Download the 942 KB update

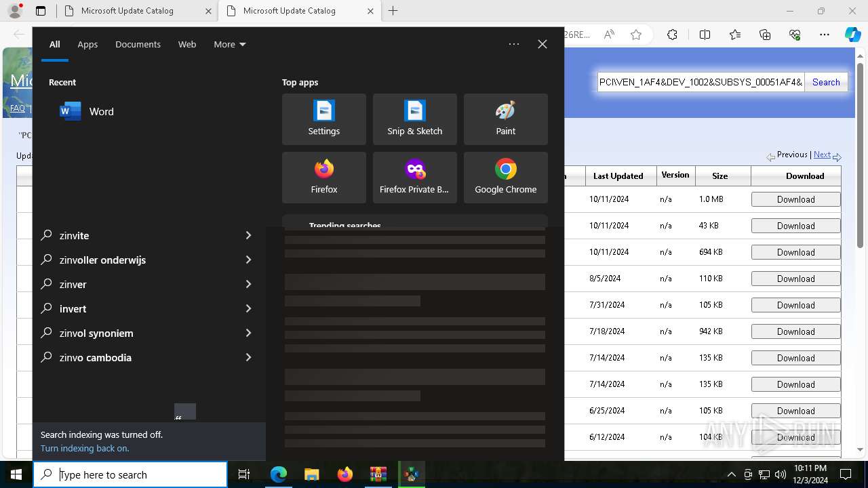tap(795, 331)
